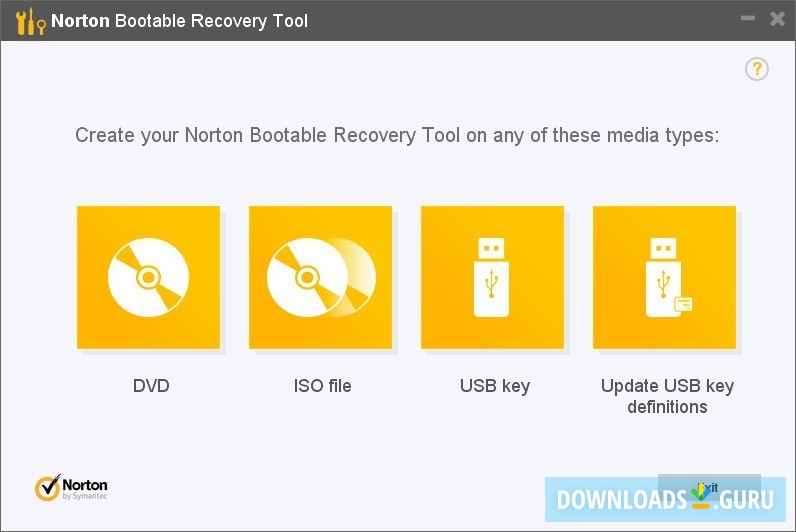Pick the USB key drive tile
Screen dimensions: 796x532
[492, 277]
